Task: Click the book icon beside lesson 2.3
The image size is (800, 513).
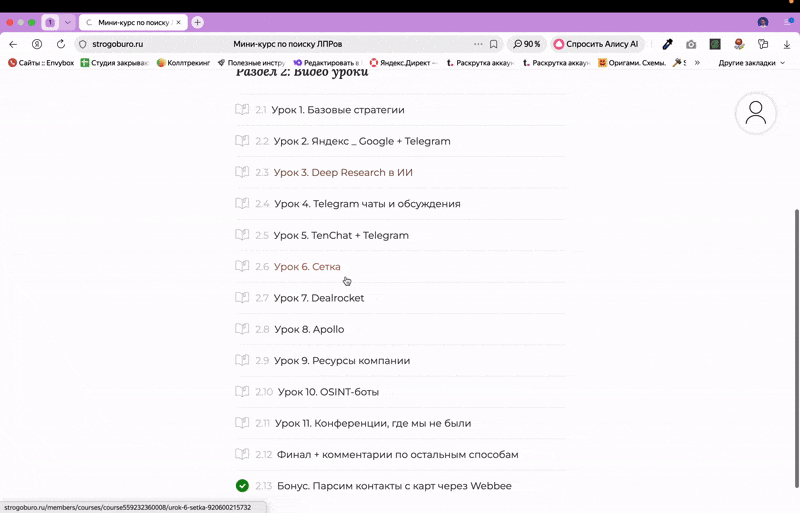Action: pos(242,172)
